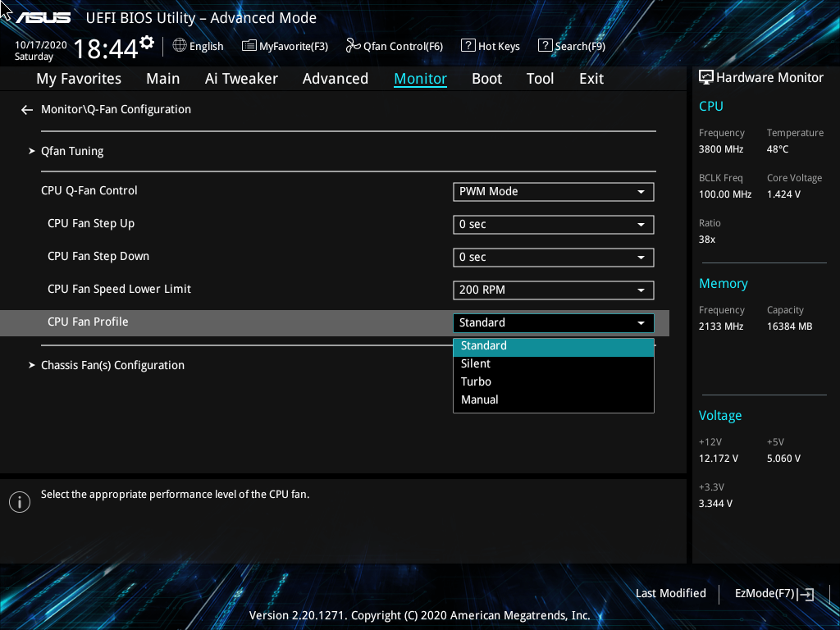
Task: Choose Silent fan profile option
Action: click(x=554, y=363)
